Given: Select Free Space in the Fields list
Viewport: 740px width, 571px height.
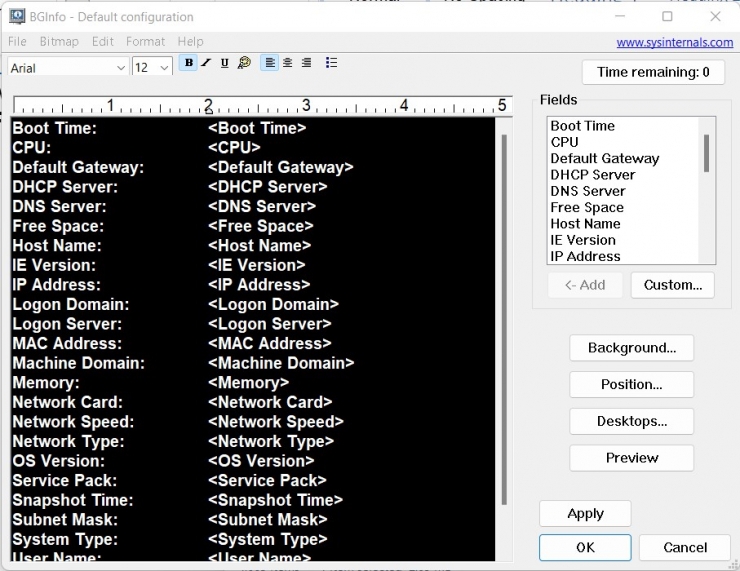Looking at the screenshot, I should [587, 207].
